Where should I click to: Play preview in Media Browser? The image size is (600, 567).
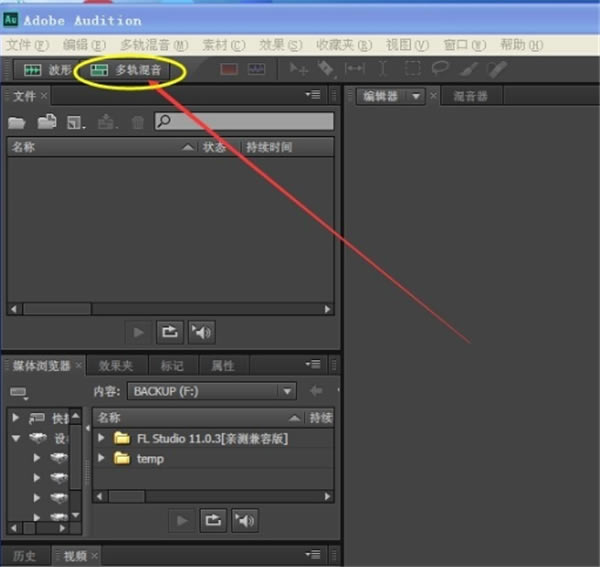coord(182,520)
